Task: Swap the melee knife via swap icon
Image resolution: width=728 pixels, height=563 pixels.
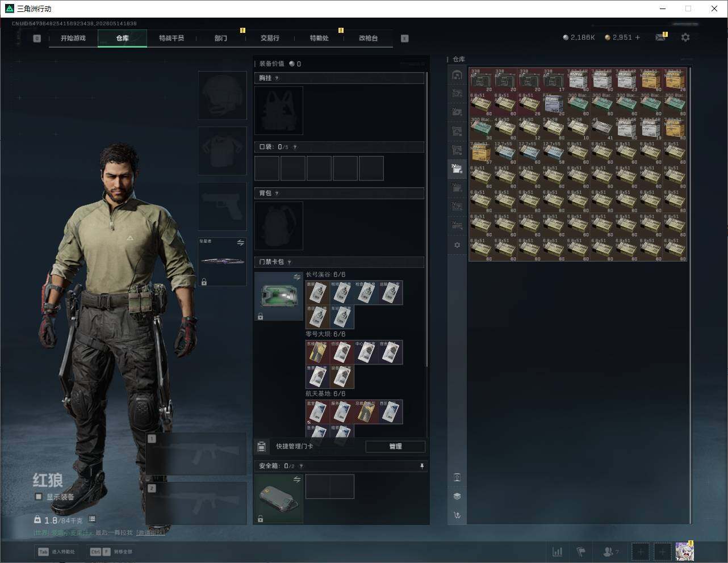Action: coord(241,243)
